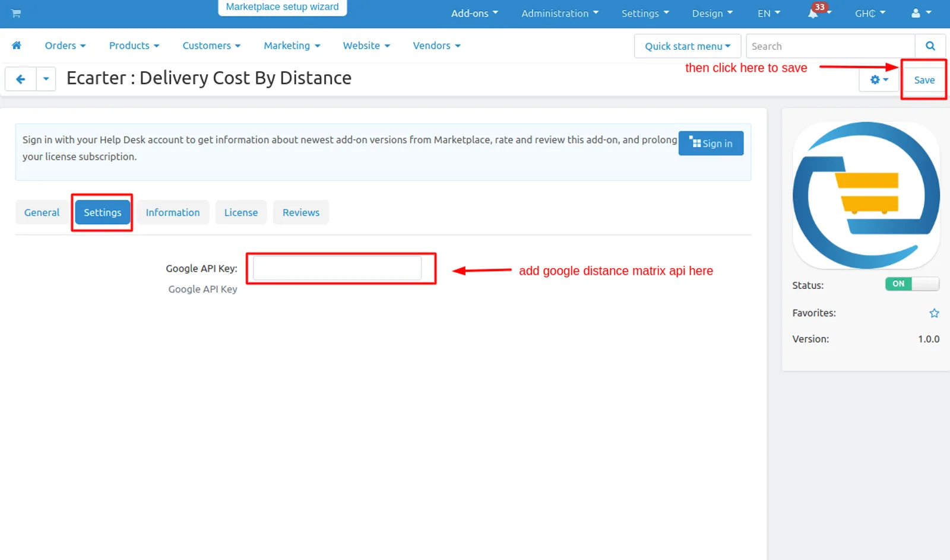
Task: Open the Orders menu
Action: (x=65, y=46)
